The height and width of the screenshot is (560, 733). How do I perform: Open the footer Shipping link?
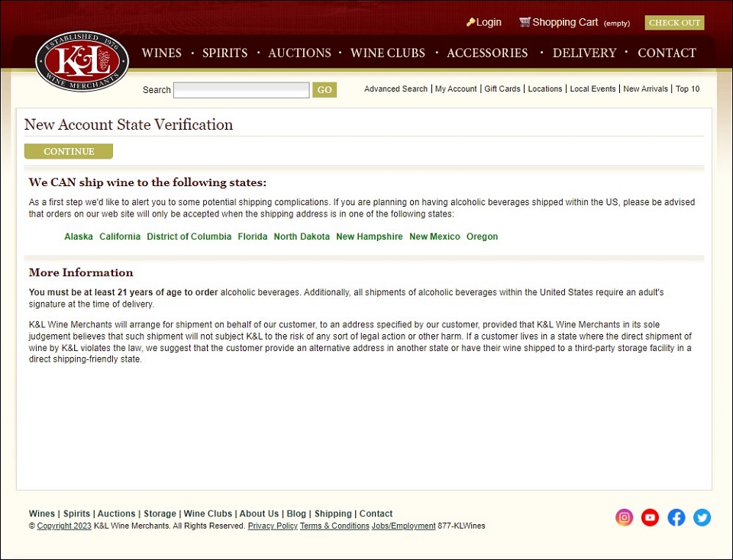click(333, 513)
